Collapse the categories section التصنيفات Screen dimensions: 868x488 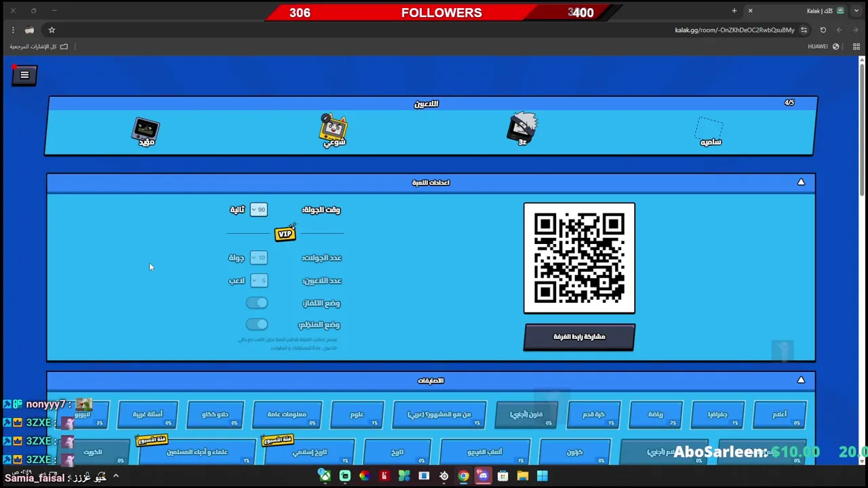click(801, 380)
